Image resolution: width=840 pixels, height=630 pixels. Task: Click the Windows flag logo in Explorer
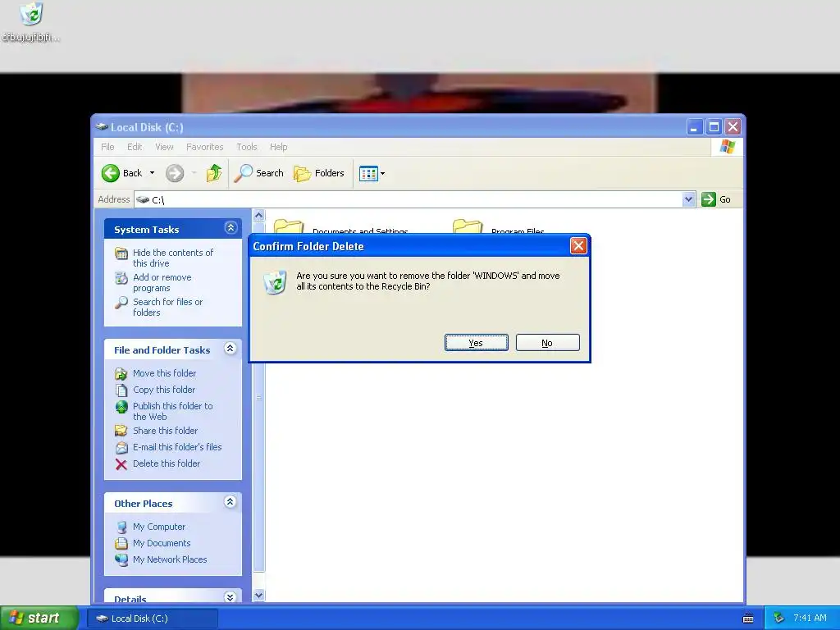coord(727,146)
